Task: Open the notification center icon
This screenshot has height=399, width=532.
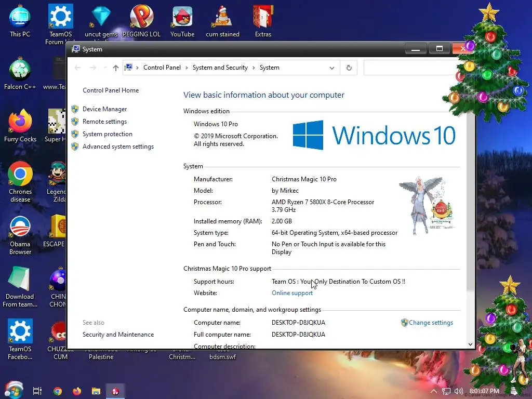Action: tap(514, 391)
